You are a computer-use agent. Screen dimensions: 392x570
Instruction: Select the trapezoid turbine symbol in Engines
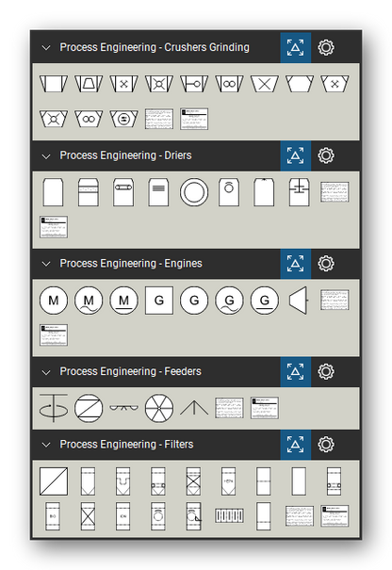point(299,301)
